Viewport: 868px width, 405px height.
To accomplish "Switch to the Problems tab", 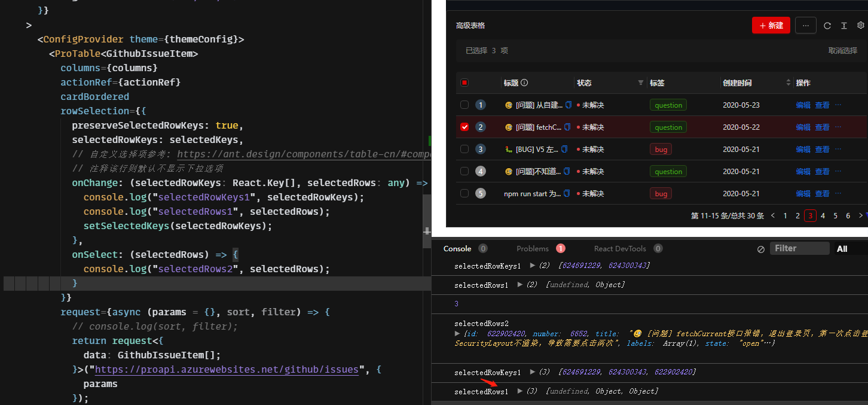I will pyautogui.click(x=534, y=248).
